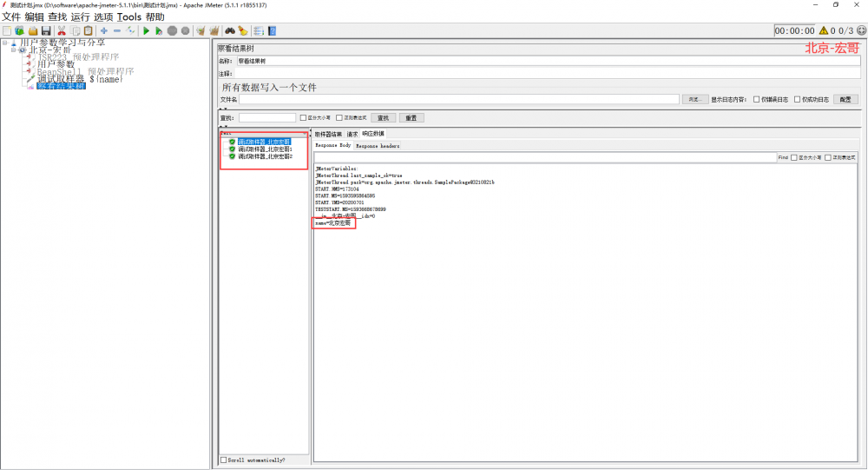The height and width of the screenshot is (470, 868).
Task: Open the 编辑 menu
Action: pyautogui.click(x=35, y=17)
